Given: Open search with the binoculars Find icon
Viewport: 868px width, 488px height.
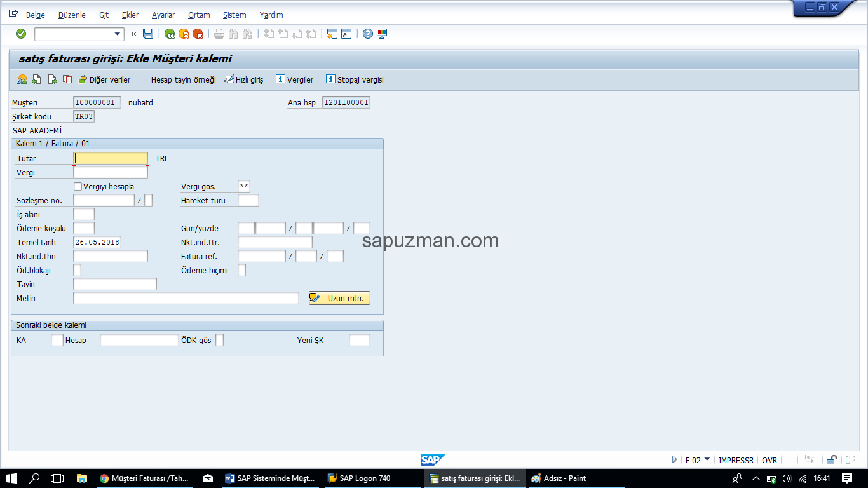Looking at the screenshot, I should (x=233, y=34).
